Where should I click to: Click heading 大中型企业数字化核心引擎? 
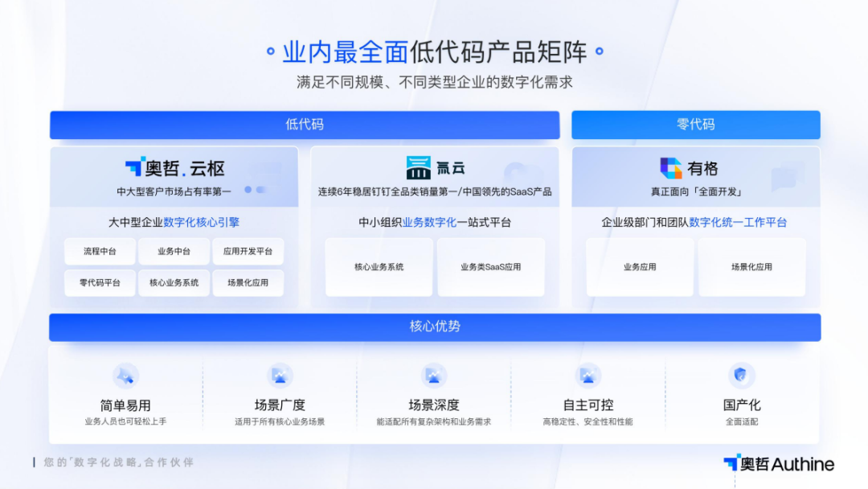pyautogui.click(x=174, y=223)
